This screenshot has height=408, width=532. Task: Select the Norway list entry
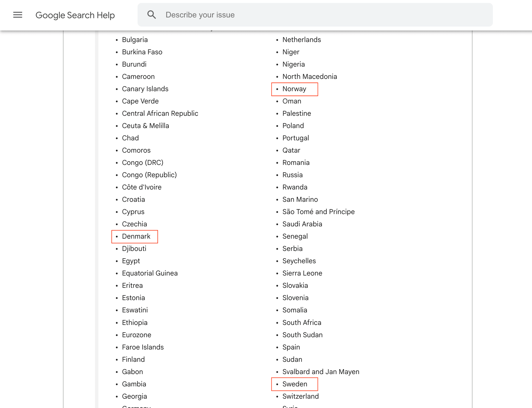pyautogui.click(x=294, y=89)
